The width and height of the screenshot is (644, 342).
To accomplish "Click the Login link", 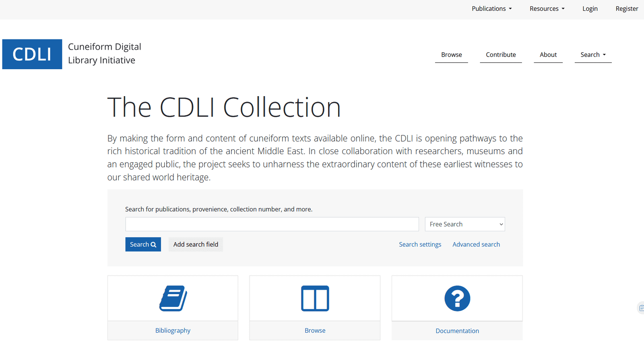I will 590,8.
